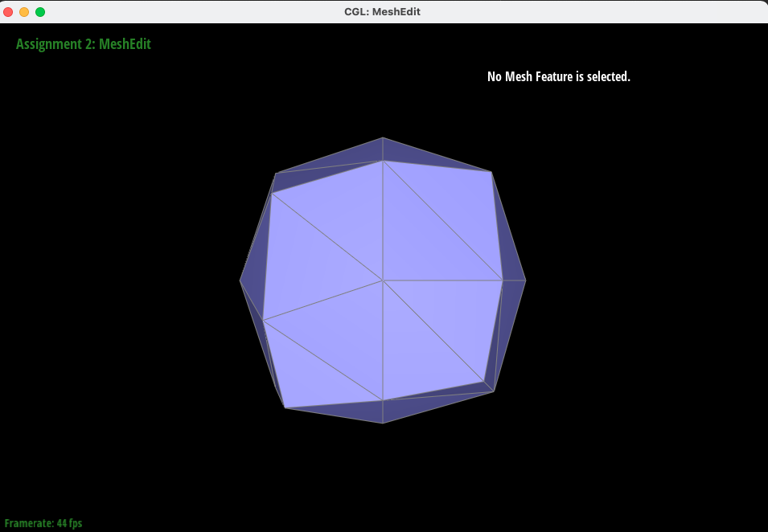768x532 pixels.
Task: Select the vertical edge from center vertex upward
Action: [x=383, y=220]
